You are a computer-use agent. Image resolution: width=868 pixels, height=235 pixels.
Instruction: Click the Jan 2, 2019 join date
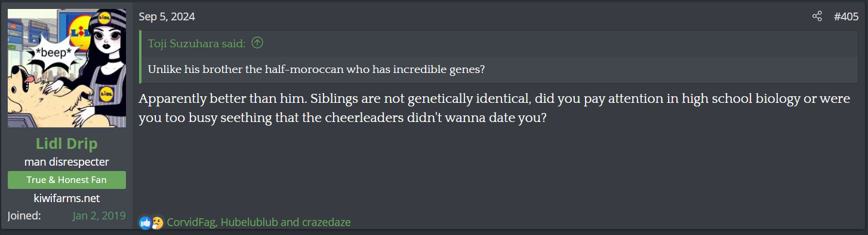99,216
